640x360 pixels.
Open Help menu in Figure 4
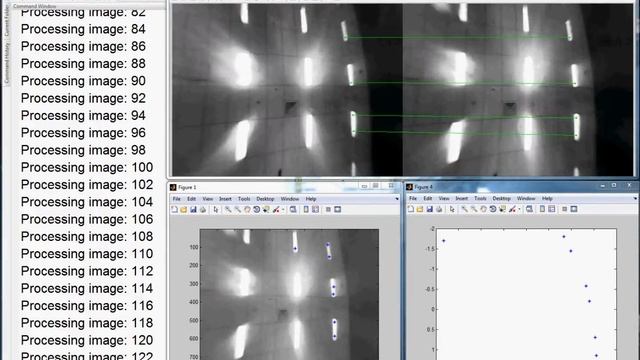pos(547,198)
